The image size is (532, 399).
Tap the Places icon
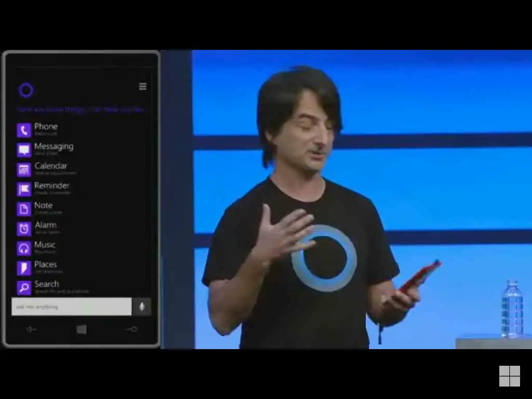(x=24, y=268)
